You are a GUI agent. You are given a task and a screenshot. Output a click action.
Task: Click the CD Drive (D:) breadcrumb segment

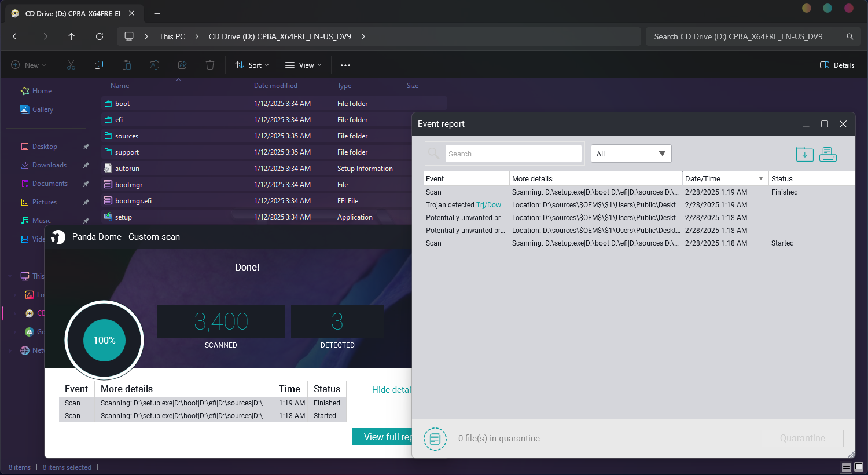(x=280, y=36)
